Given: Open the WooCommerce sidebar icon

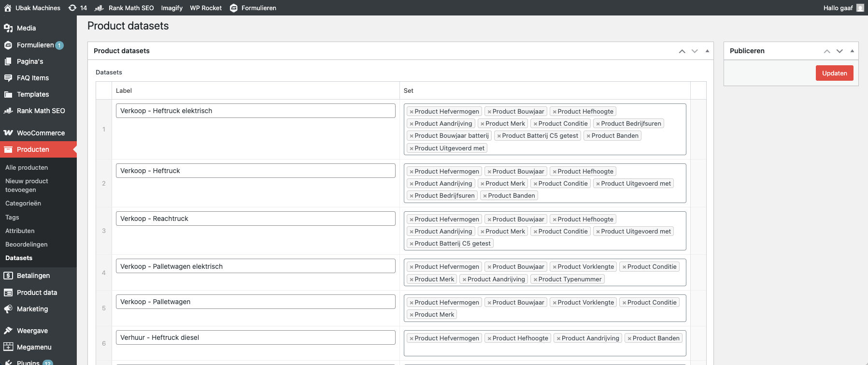Looking at the screenshot, I should pos(8,133).
